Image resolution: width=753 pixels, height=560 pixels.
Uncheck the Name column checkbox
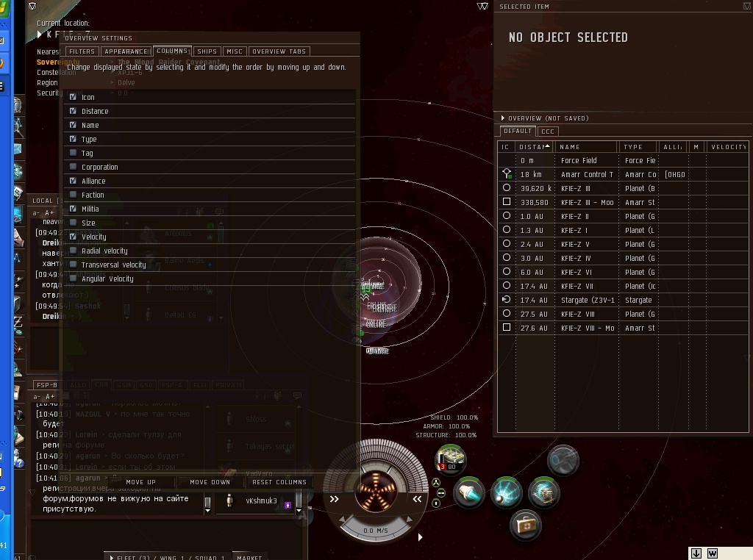[x=73, y=125]
